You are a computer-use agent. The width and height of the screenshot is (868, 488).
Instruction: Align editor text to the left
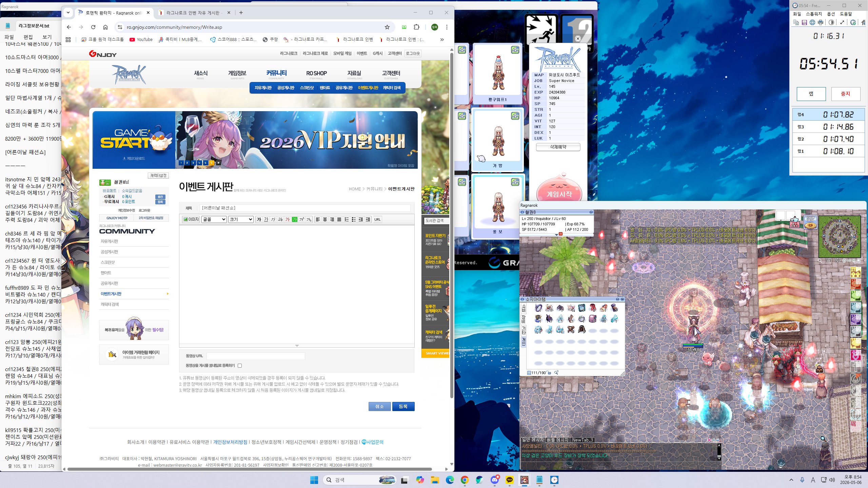click(x=318, y=219)
